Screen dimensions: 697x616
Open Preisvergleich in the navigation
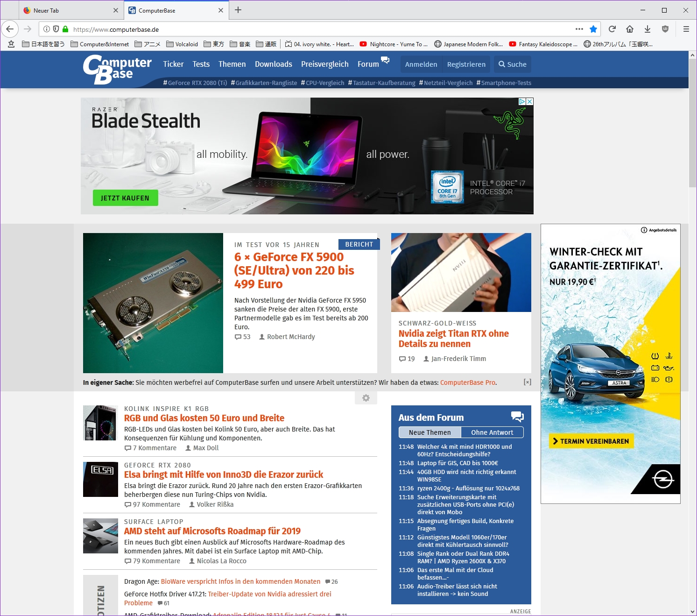tap(325, 64)
